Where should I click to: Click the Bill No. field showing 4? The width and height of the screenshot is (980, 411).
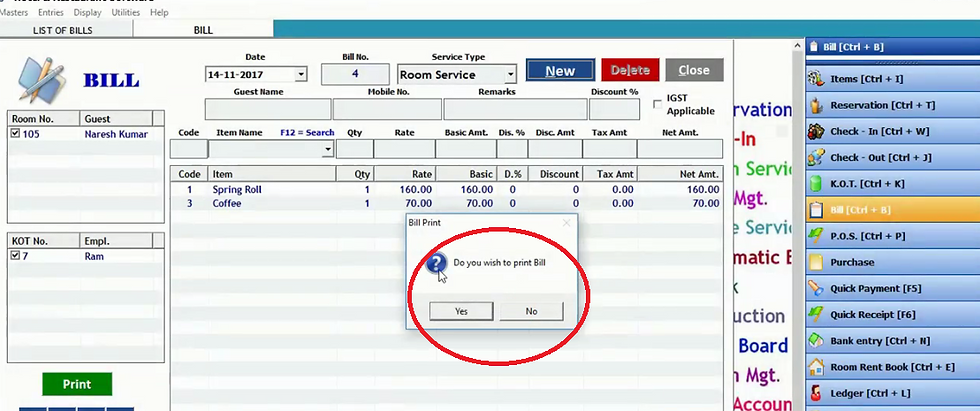(x=355, y=74)
